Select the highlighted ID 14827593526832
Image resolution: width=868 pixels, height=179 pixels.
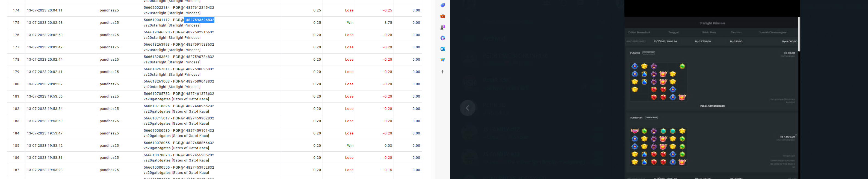pos(199,20)
